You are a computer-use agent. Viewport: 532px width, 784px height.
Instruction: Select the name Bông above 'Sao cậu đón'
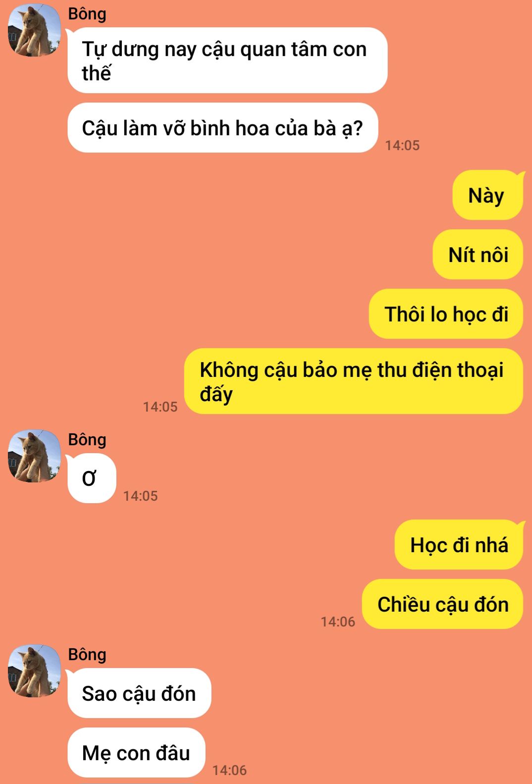(x=87, y=655)
